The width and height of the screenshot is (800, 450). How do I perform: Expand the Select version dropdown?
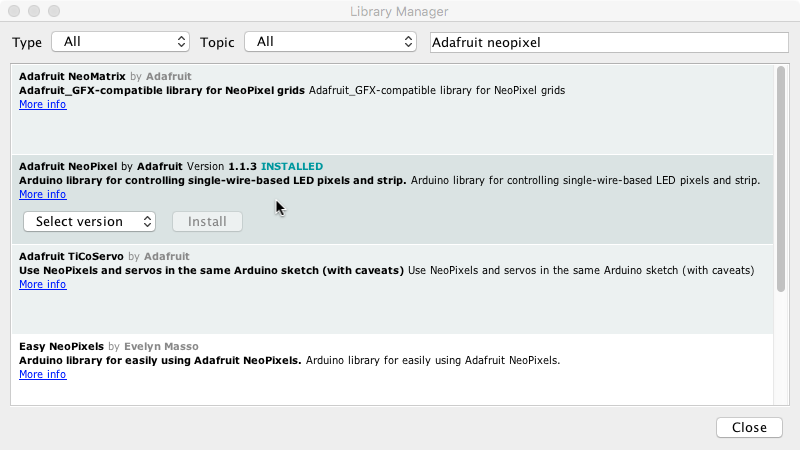89,221
